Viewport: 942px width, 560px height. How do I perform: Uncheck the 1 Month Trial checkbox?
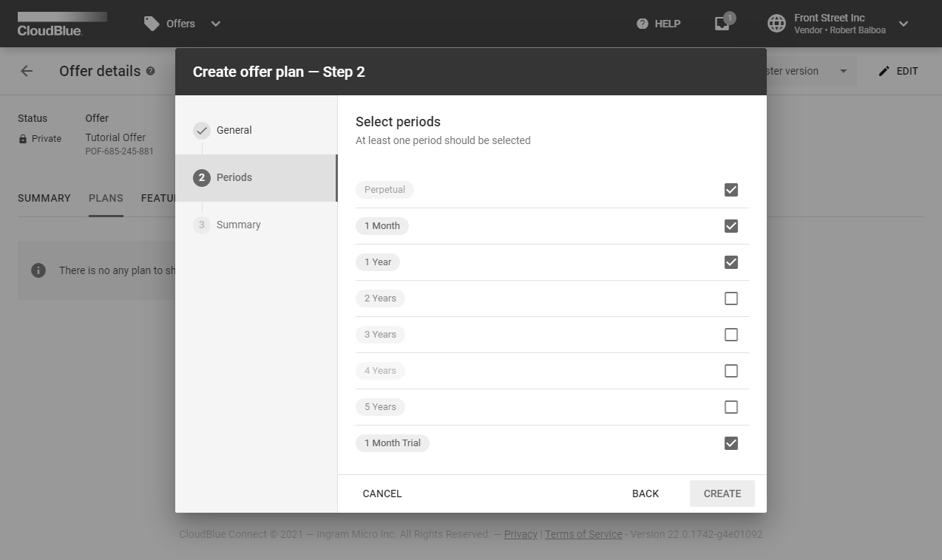[731, 443]
